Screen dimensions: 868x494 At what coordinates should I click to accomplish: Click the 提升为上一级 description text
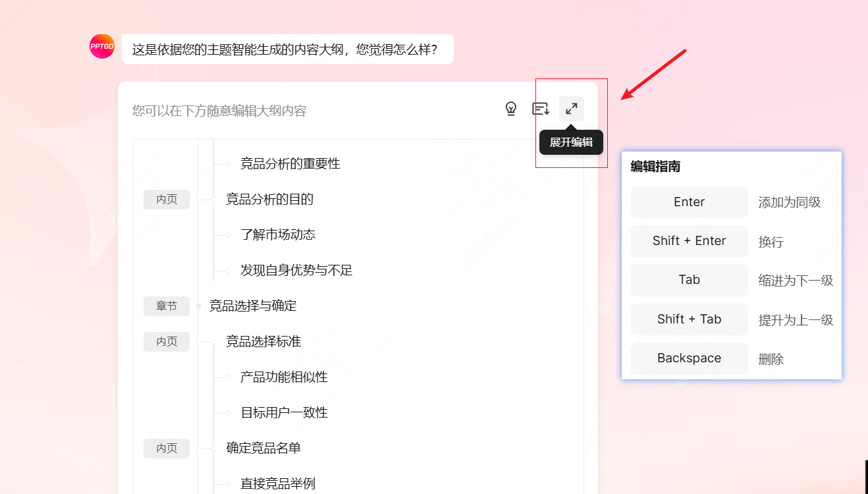click(796, 320)
